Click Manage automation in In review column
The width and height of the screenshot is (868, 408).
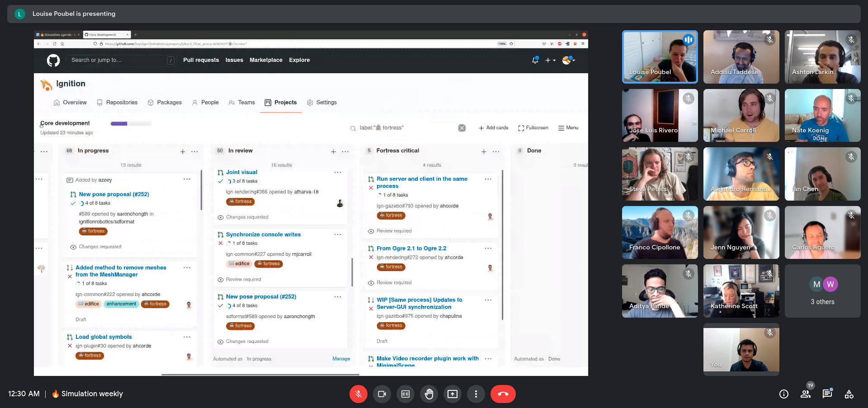(341, 359)
